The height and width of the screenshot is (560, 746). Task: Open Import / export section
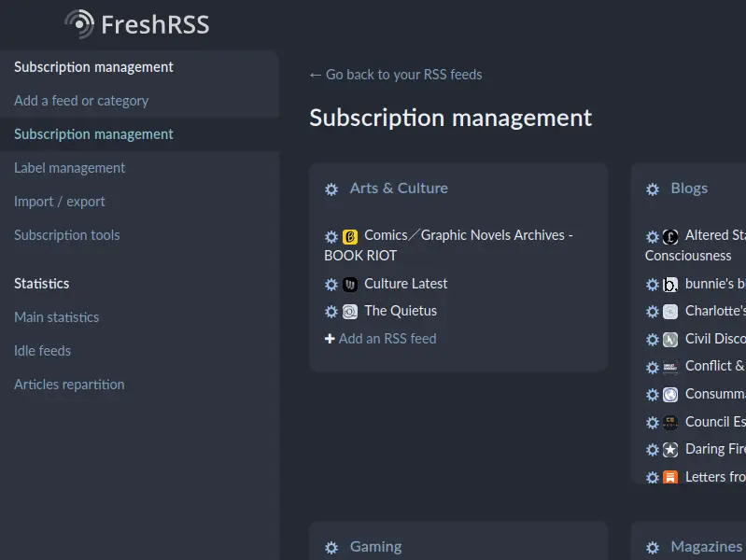60,202
